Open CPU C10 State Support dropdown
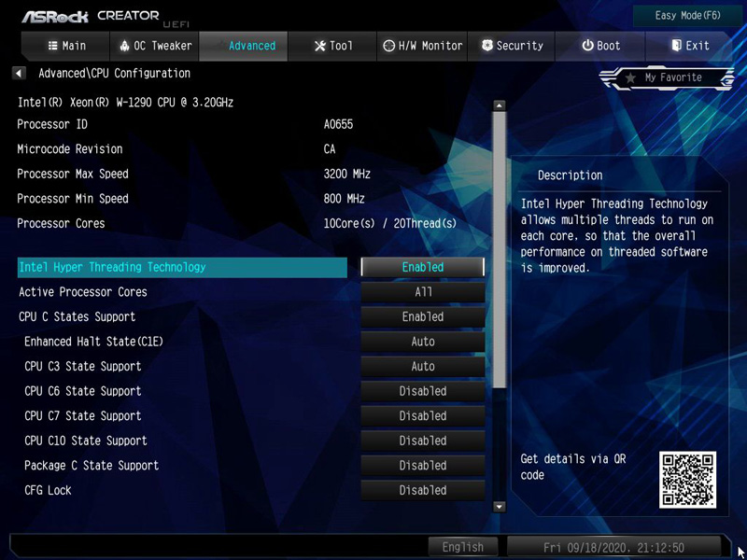Screen dimensions: 747x560 click(x=423, y=441)
